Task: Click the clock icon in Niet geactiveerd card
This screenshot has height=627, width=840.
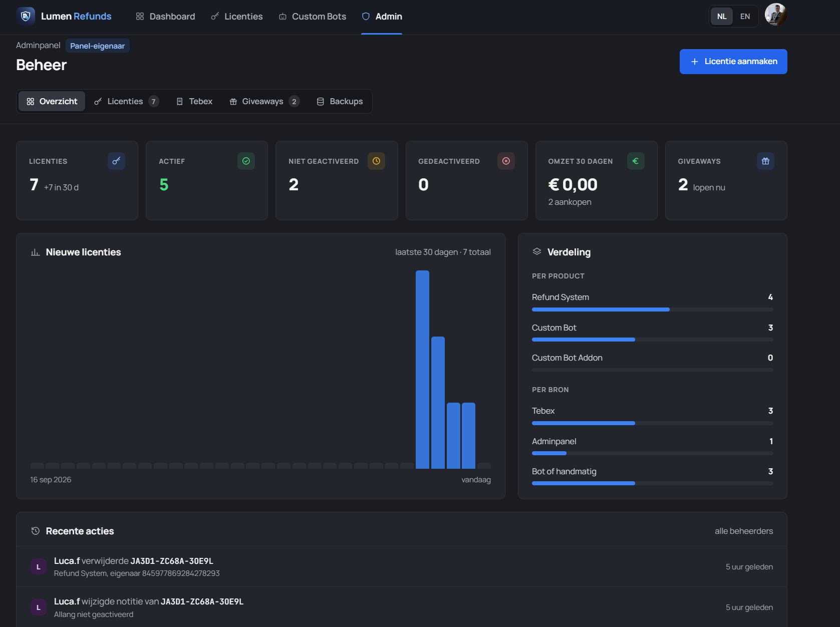Action: pyautogui.click(x=376, y=161)
